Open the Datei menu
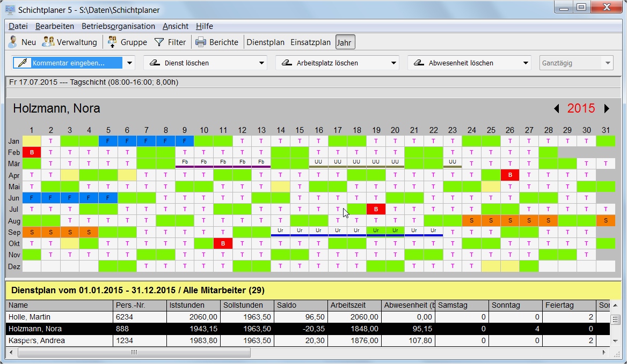Screen dimensions: 627x364 click(x=18, y=26)
